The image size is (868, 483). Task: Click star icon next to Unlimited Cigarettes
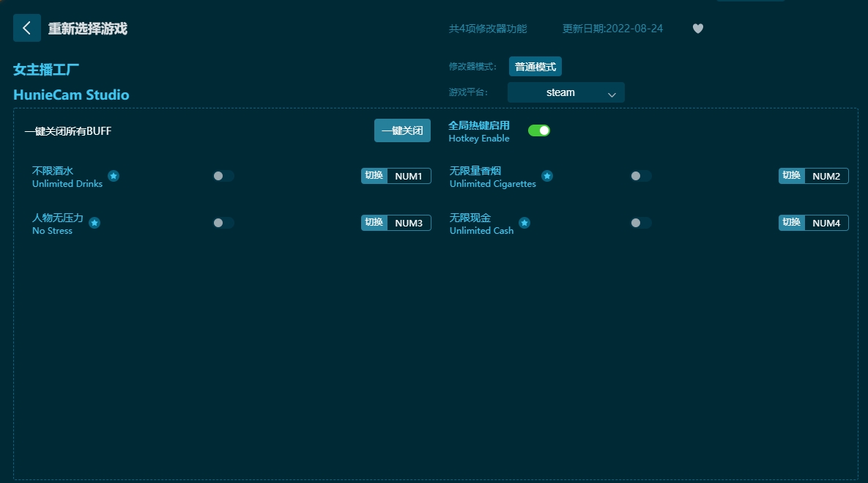point(547,176)
